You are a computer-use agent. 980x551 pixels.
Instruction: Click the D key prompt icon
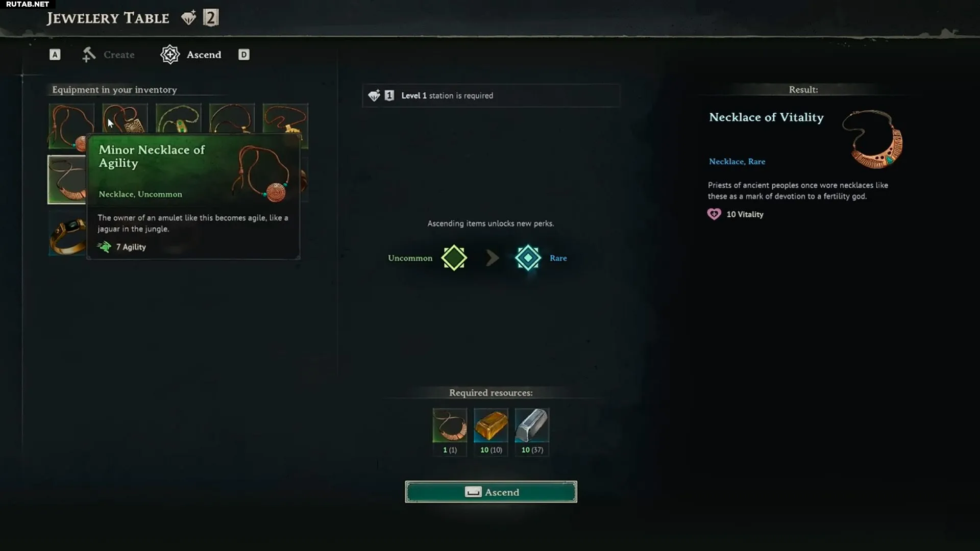click(x=244, y=55)
